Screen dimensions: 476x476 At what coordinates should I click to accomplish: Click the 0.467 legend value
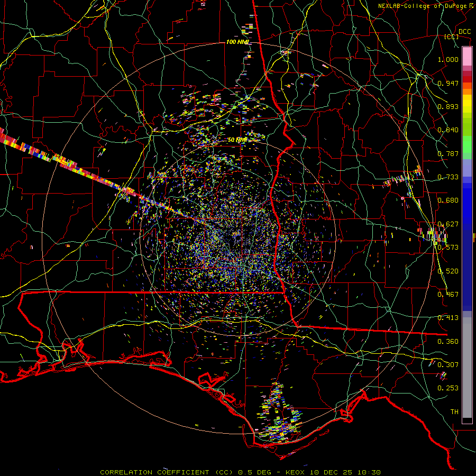tap(448, 295)
